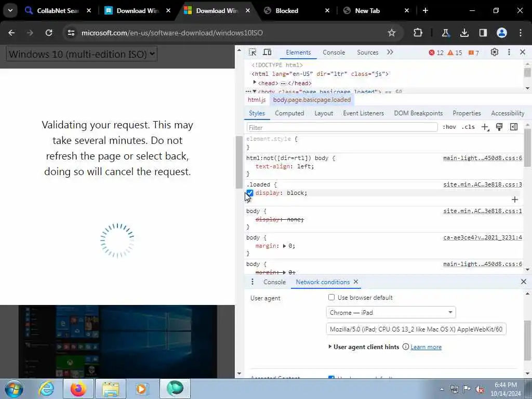View site information icon in address bar
Viewport: 532px width, 399px height.
(x=71, y=33)
